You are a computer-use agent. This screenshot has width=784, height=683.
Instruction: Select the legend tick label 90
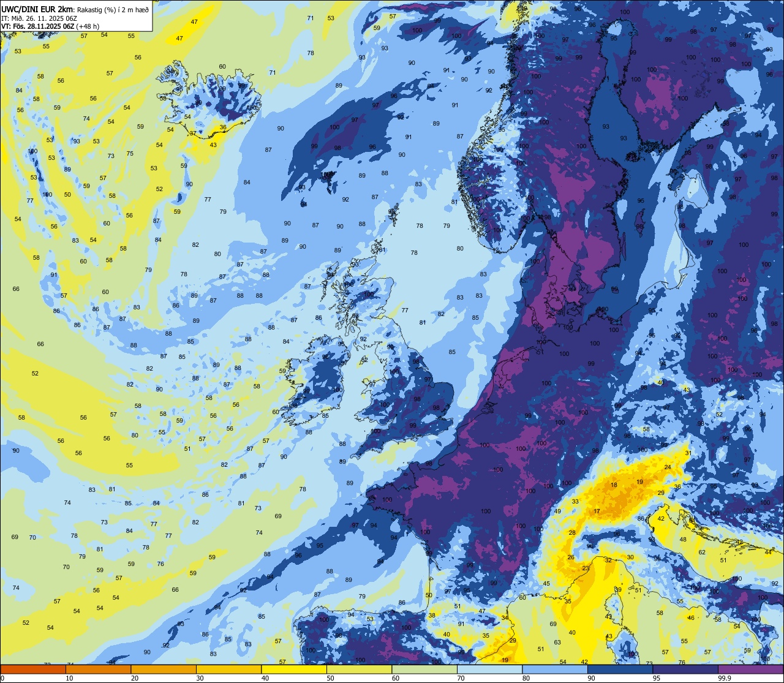(591, 678)
